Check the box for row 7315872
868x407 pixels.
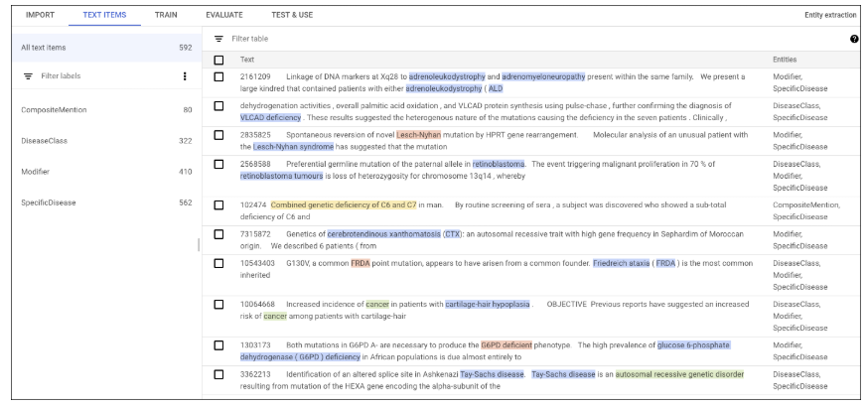218,234
